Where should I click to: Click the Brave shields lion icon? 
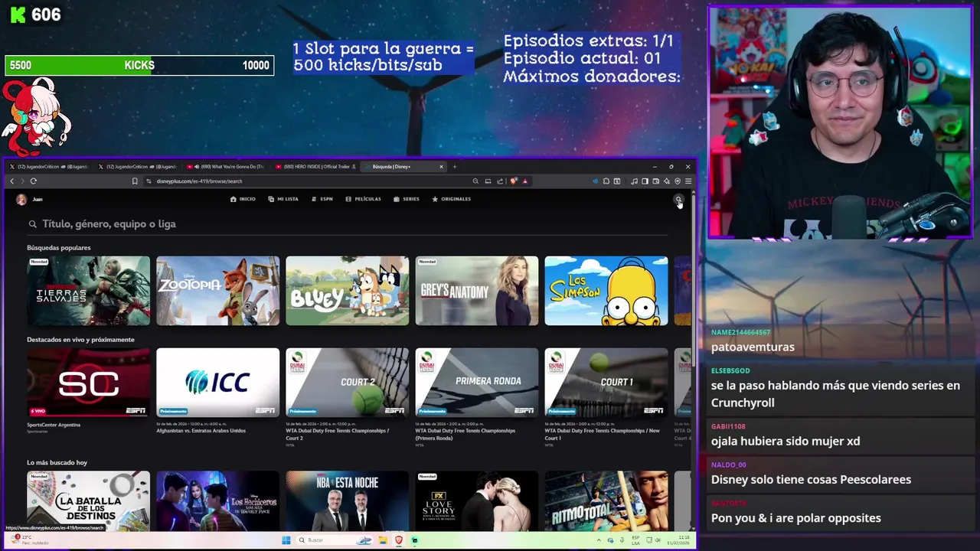pyautogui.click(x=514, y=181)
